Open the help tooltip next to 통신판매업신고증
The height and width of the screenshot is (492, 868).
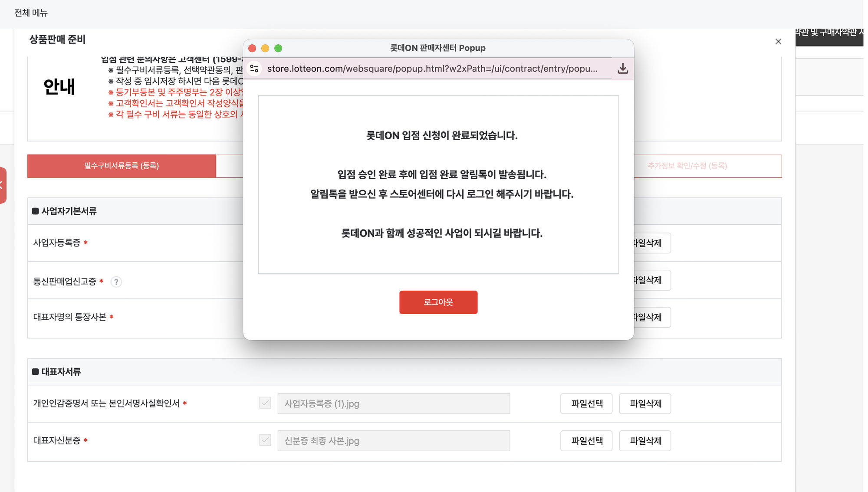(116, 282)
